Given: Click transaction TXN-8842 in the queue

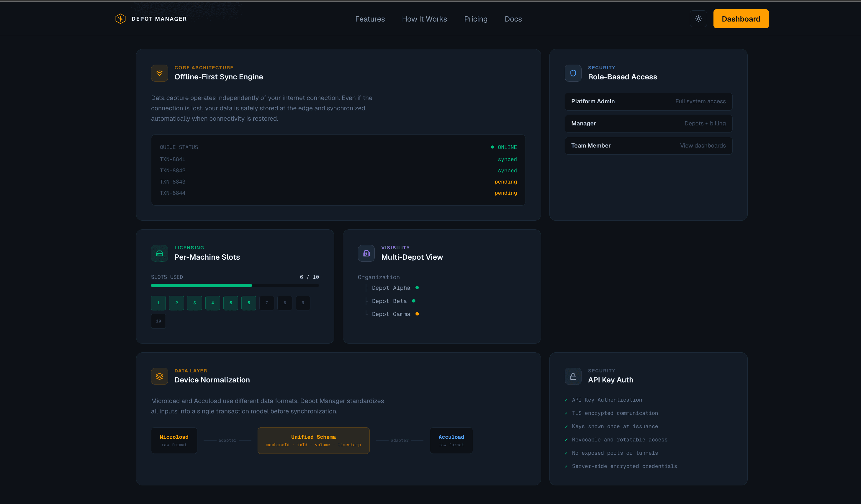Looking at the screenshot, I should coord(173,171).
